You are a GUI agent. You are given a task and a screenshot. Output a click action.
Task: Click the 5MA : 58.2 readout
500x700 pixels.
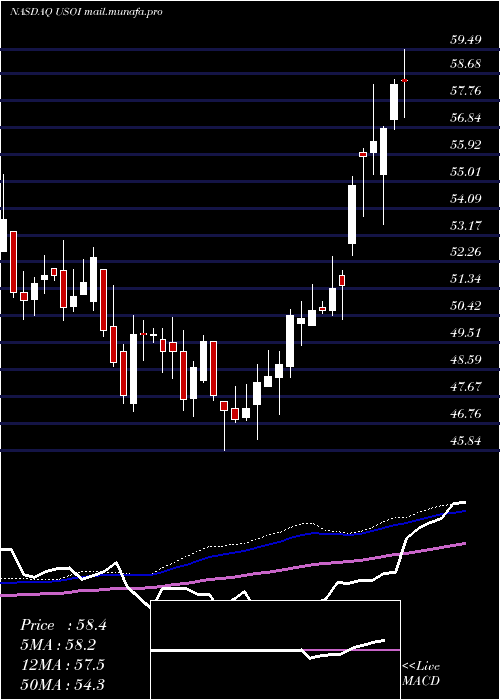pyautogui.click(x=58, y=645)
